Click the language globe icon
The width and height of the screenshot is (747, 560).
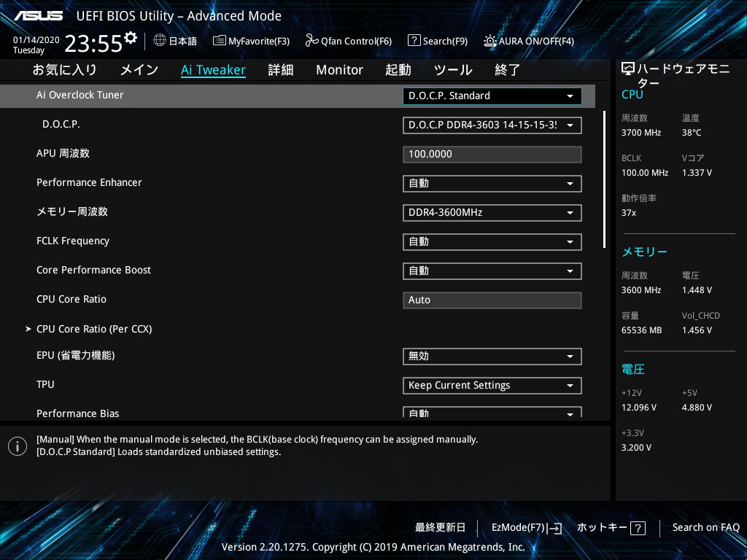(x=160, y=41)
